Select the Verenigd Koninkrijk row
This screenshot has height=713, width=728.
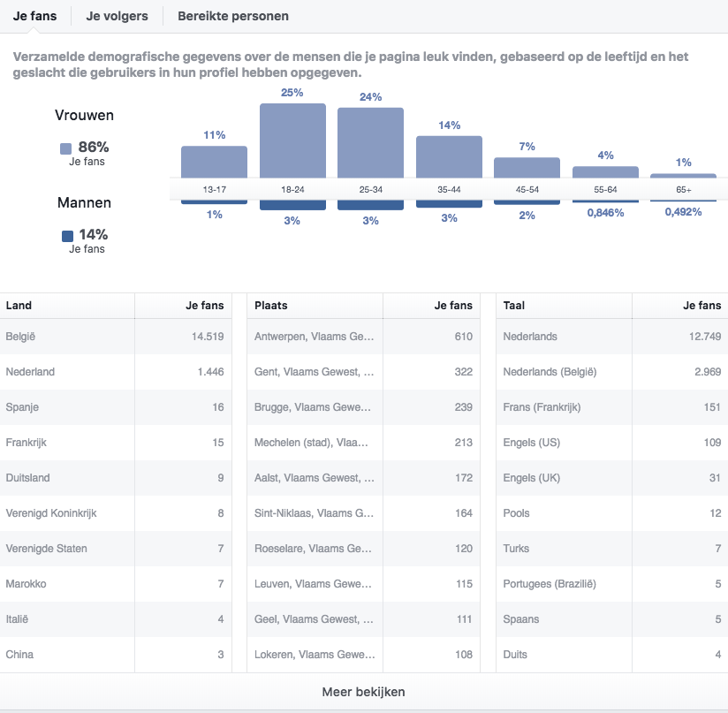(116, 513)
